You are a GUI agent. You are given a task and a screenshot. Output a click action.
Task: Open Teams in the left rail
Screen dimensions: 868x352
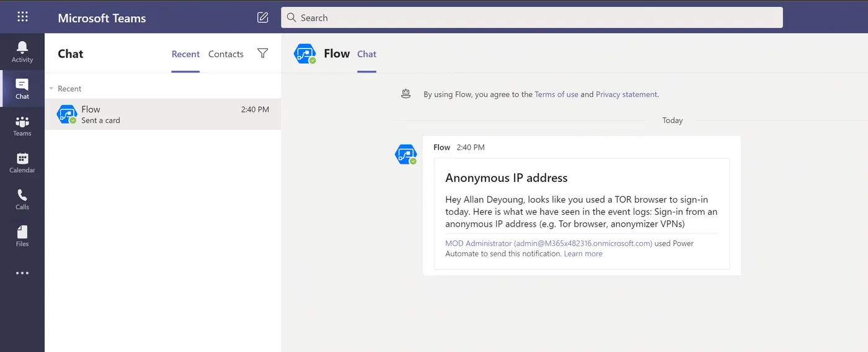pos(22,125)
